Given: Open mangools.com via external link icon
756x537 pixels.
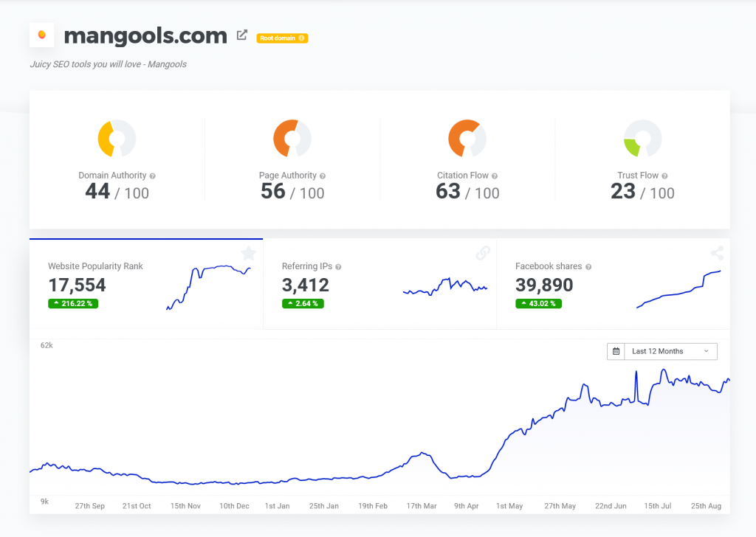Looking at the screenshot, I should [x=242, y=35].
